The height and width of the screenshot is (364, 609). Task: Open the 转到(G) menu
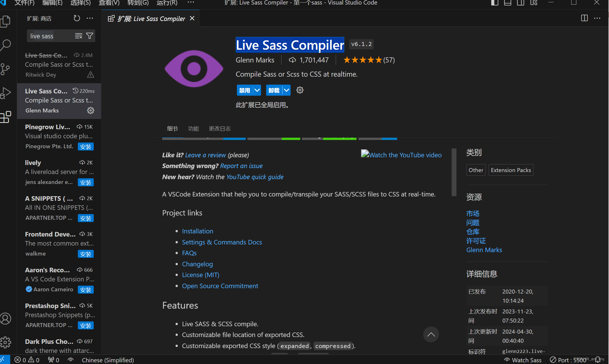tap(138, 3)
